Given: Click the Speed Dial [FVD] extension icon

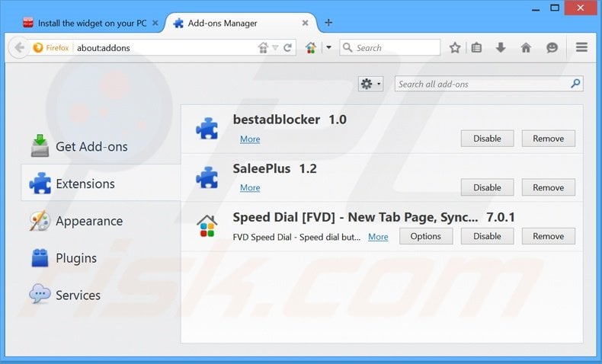Looking at the screenshot, I should pos(207,226).
